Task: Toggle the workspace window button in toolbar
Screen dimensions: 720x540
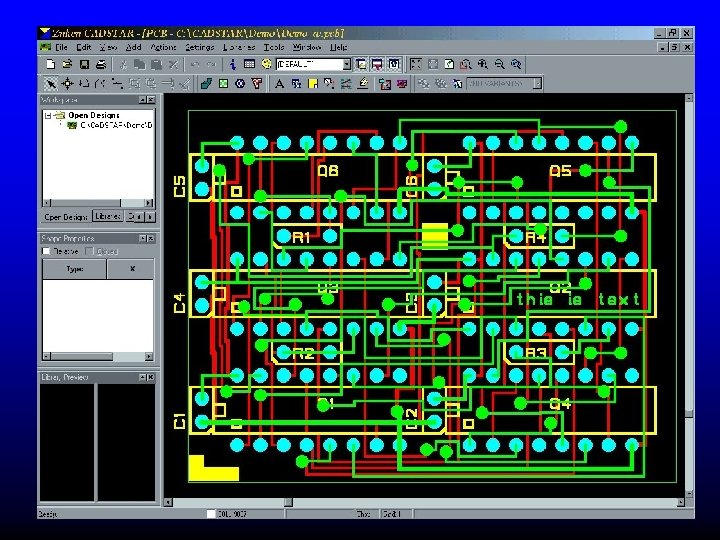Action: 361,64
